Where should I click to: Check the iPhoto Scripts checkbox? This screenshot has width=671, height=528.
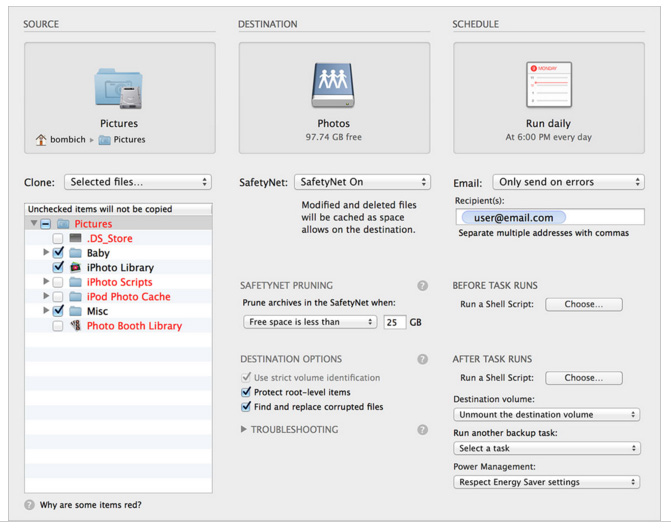point(58,282)
